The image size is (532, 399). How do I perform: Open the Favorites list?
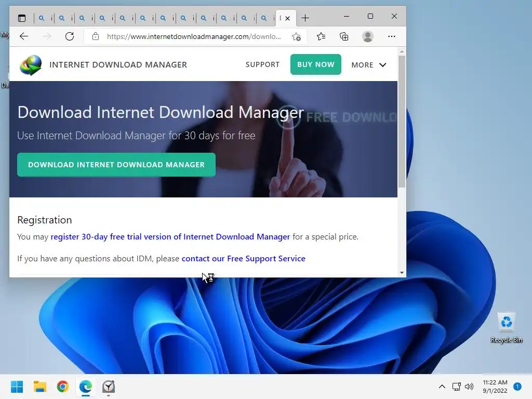click(x=321, y=36)
